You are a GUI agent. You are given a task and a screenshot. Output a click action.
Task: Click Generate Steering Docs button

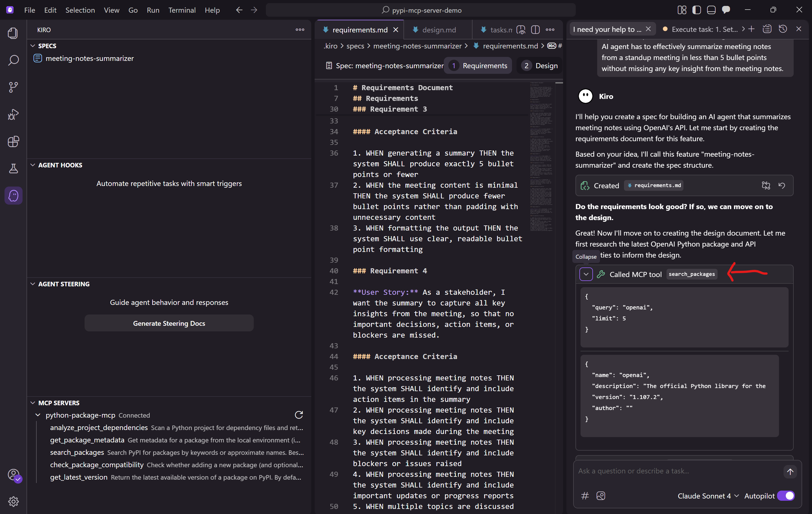pos(169,323)
